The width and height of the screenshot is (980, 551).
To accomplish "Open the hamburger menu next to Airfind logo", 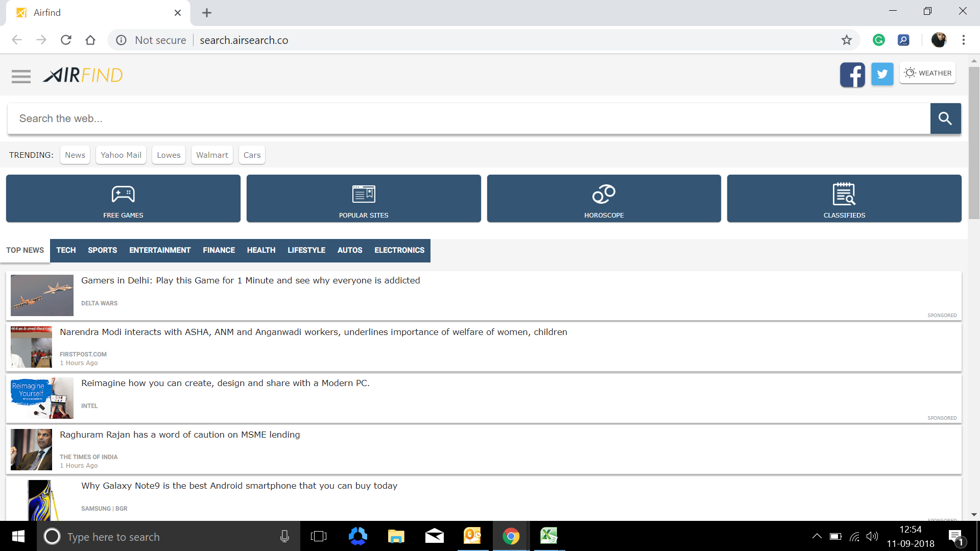I will point(21,75).
